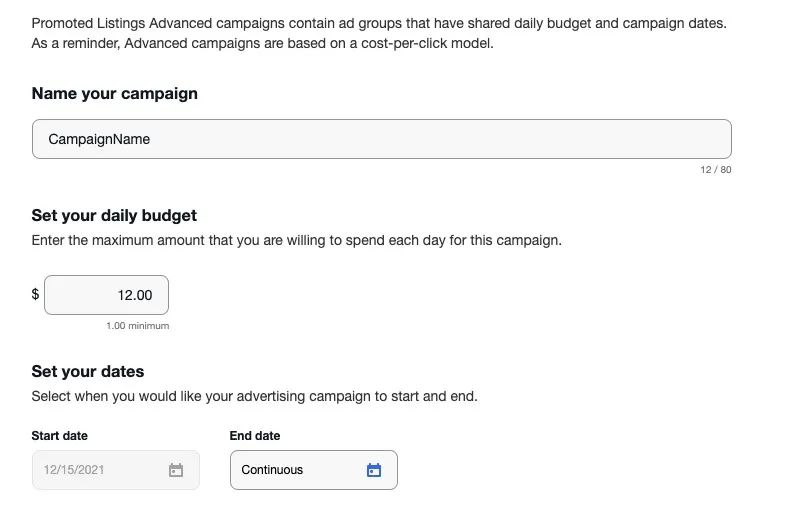The image size is (790, 516).
Task: Click the 12 / 80 character counter
Action: tap(716, 170)
